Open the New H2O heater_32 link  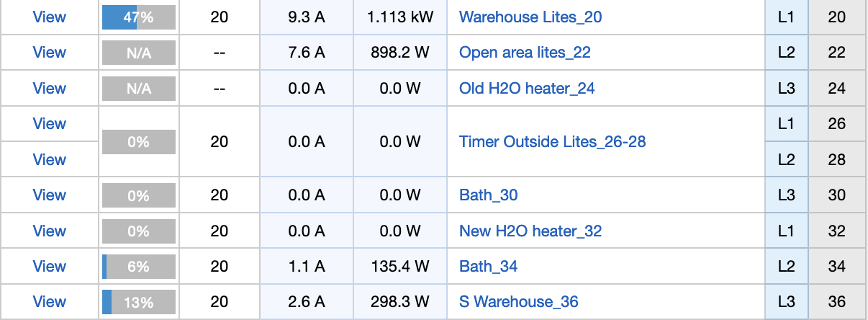(530, 231)
